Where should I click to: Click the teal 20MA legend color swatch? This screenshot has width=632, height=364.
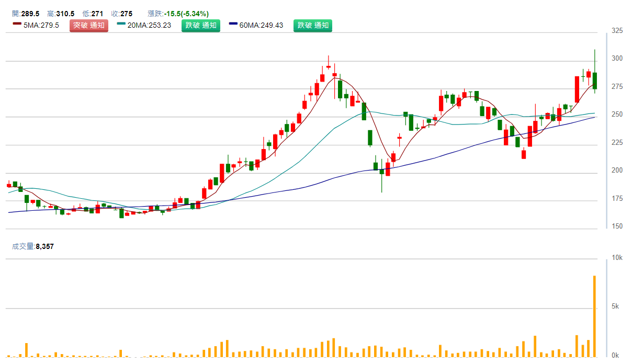(121, 24)
